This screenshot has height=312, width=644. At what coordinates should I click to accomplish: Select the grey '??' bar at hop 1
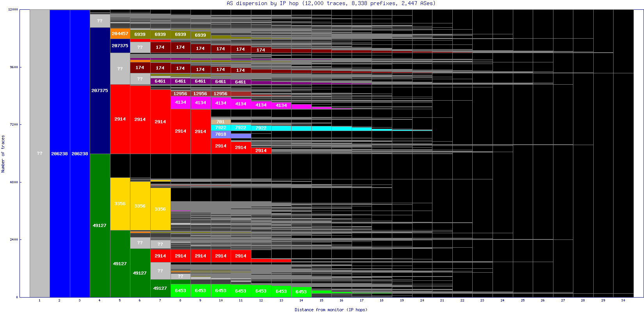pyautogui.click(x=40, y=153)
